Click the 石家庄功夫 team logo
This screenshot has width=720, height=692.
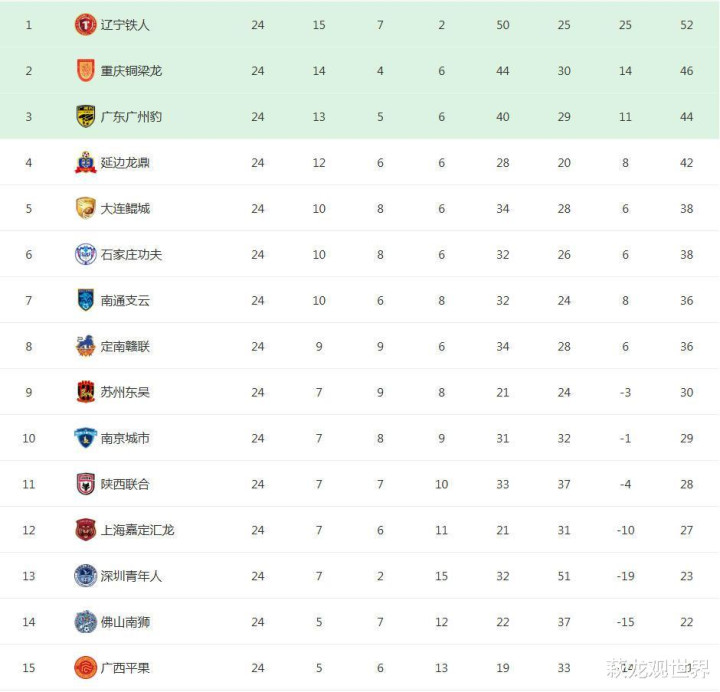pos(85,255)
